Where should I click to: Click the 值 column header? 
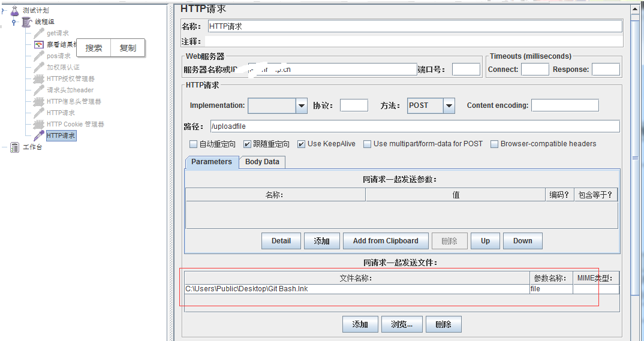pyautogui.click(x=456, y=195)
